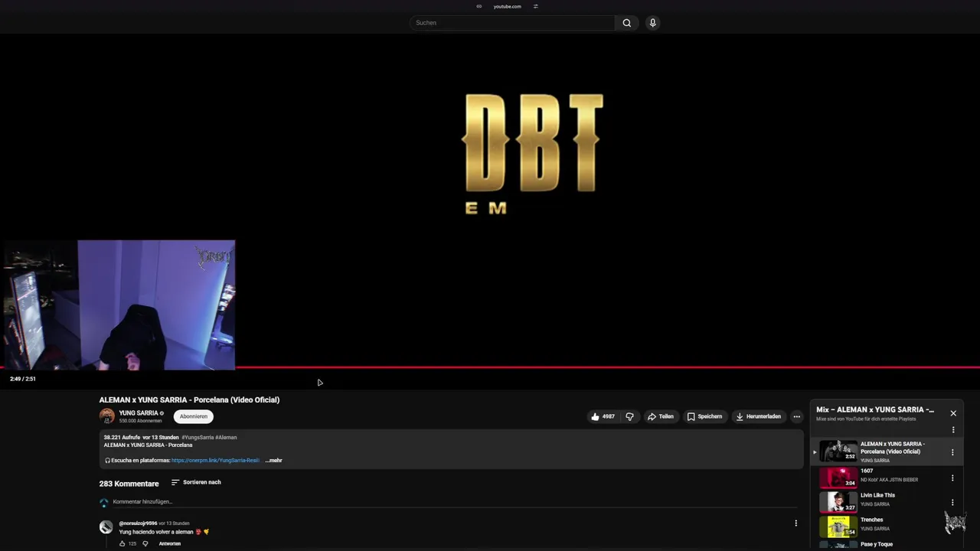
Task: Click the Teilen share button
Action: pyautogui.click(x=661, y=416)
